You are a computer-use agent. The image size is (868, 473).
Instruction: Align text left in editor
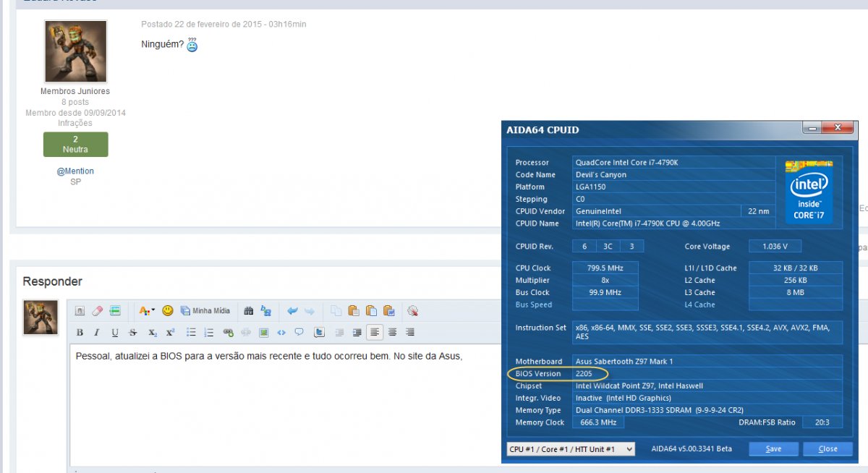[x=374, y=333]
